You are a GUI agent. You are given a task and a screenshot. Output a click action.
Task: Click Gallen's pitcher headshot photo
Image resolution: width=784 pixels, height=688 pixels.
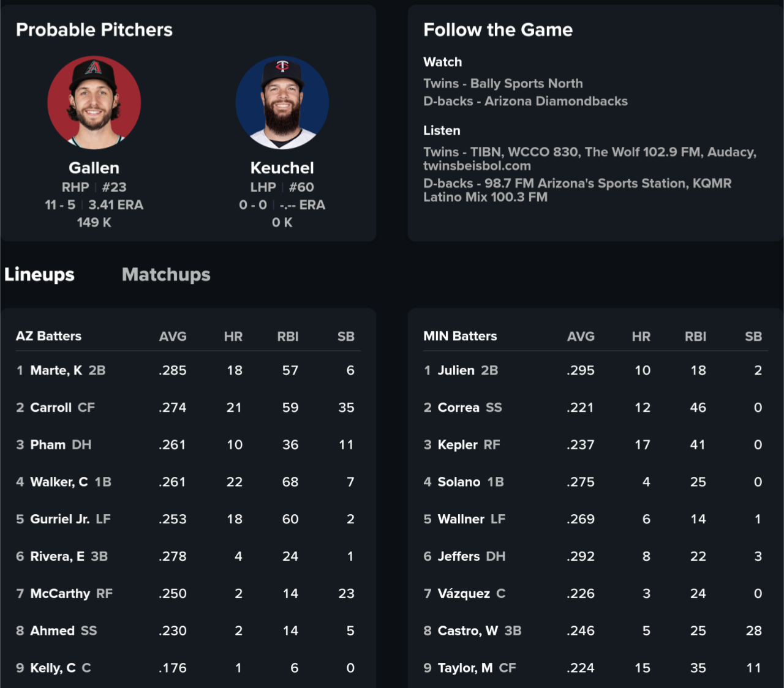point(94,103)
